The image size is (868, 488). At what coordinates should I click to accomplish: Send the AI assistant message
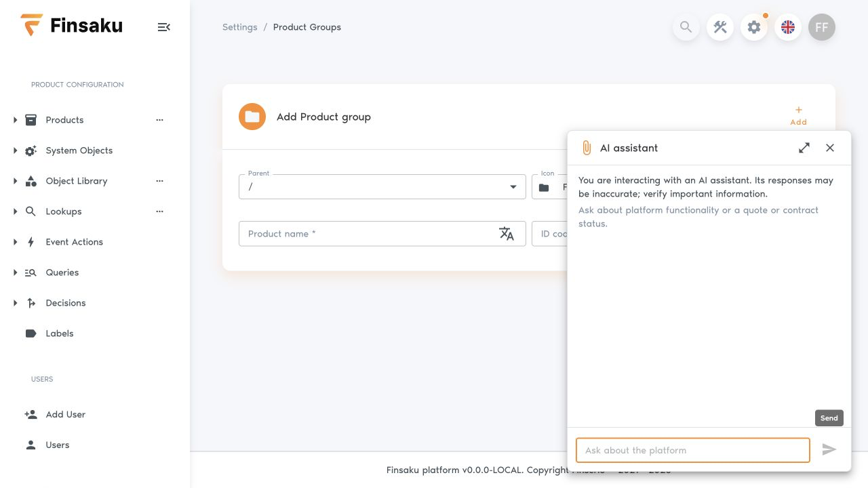829,449
